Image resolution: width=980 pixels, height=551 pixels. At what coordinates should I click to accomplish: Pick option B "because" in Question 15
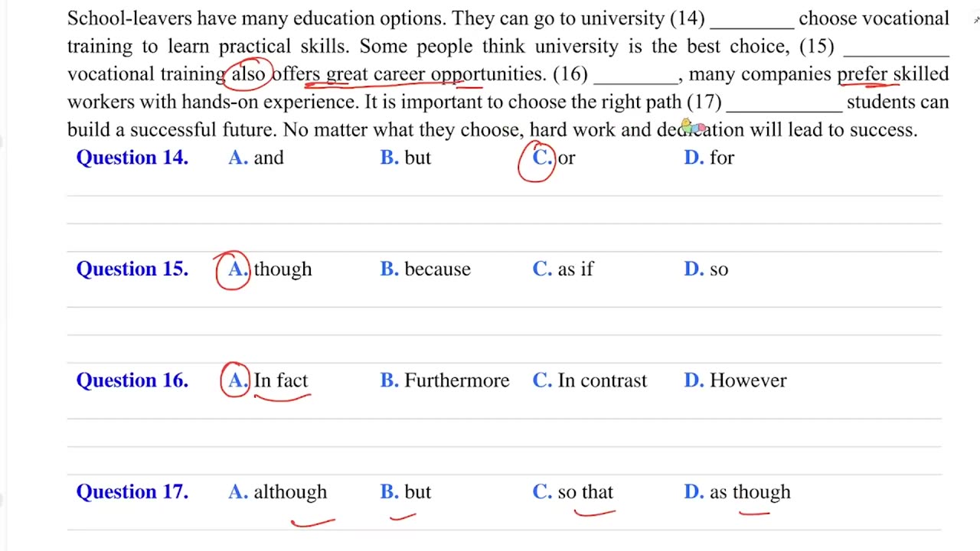pyautogui.click(x=425, y=269)
